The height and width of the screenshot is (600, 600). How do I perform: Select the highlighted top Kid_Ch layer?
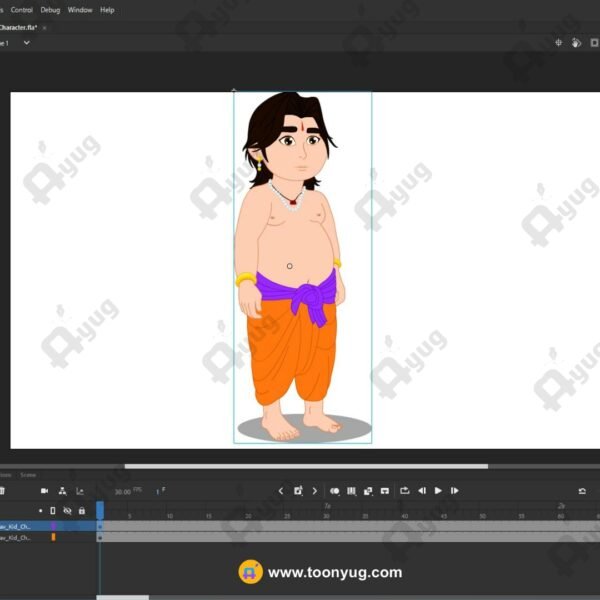pyautogui.click(x=48, y=527)
